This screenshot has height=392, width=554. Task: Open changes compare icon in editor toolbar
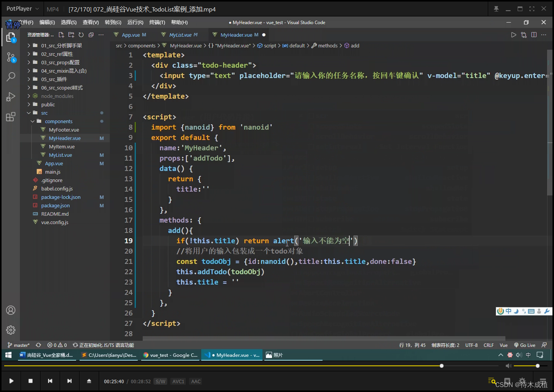click(524, 35)
